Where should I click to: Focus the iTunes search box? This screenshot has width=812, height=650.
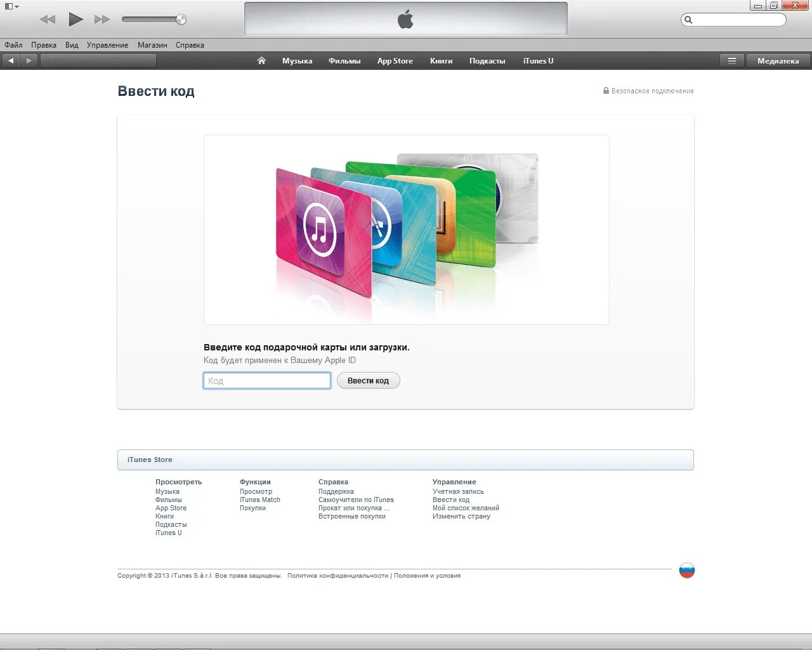pos(733,20)
